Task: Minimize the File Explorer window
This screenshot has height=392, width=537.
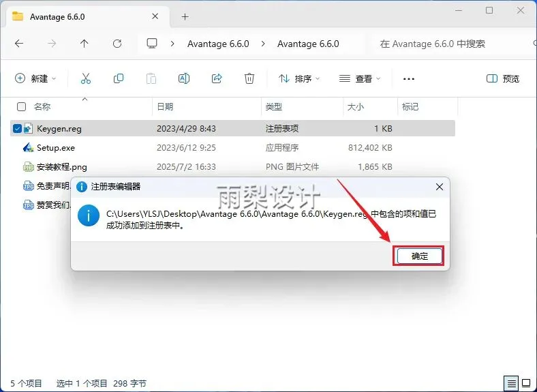Action: point(459,10)
